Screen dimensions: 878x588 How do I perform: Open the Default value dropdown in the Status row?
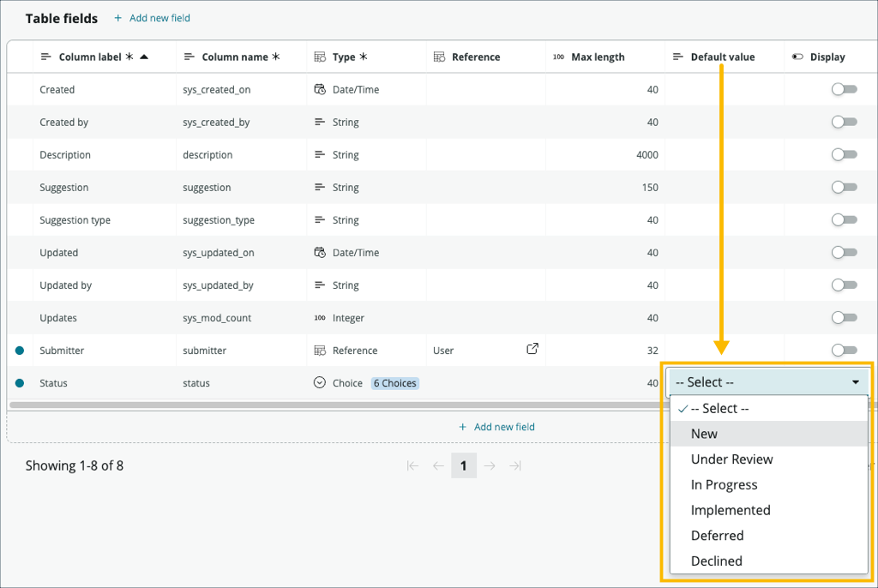[x=767, y=382]
